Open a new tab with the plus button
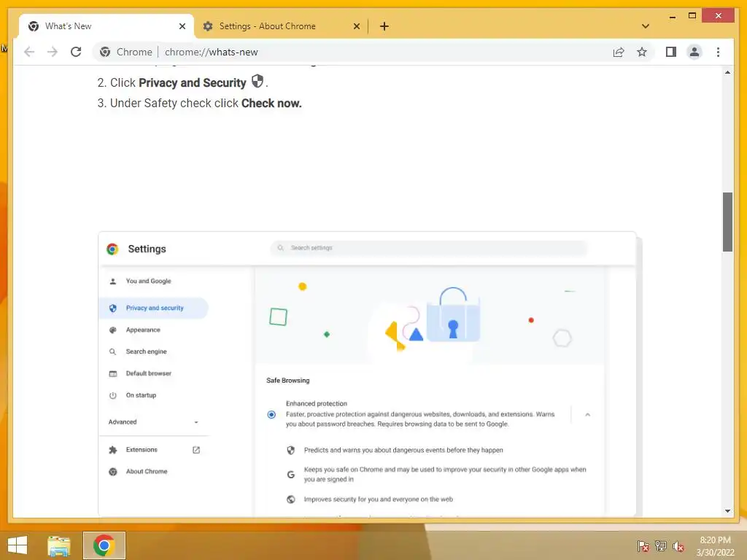The image size is (747, 560). tap(384, 26)
